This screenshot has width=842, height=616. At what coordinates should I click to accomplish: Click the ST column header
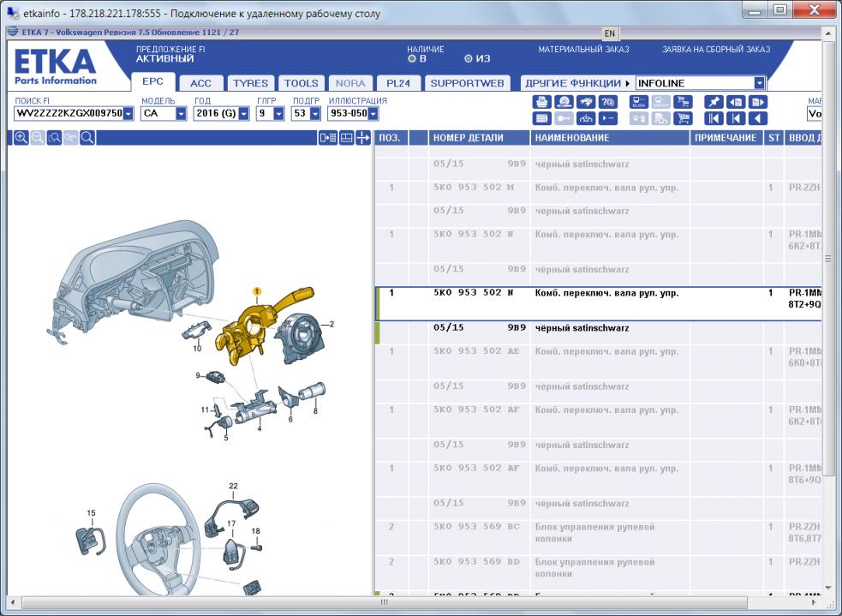(773, 138)
